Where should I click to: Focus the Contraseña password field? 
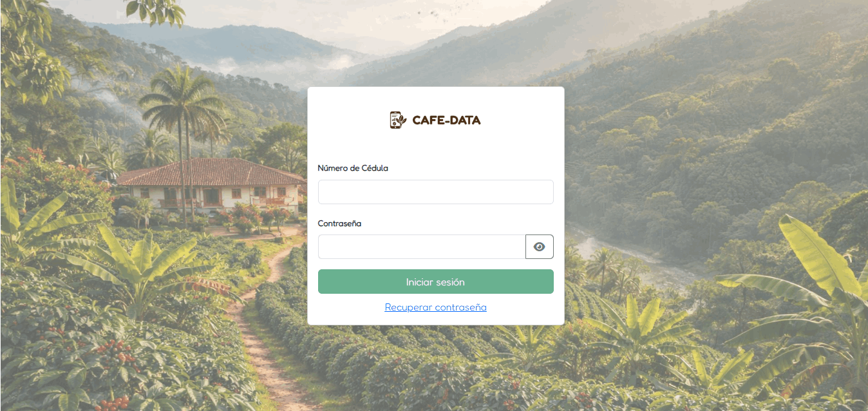coord(422,247)
